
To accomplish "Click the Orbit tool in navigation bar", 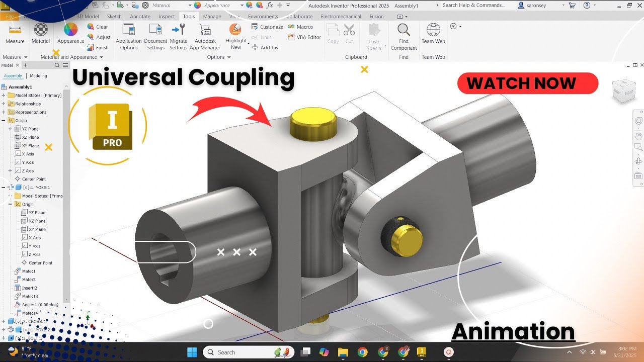I will pyautogui.click(x=638, y=161).
